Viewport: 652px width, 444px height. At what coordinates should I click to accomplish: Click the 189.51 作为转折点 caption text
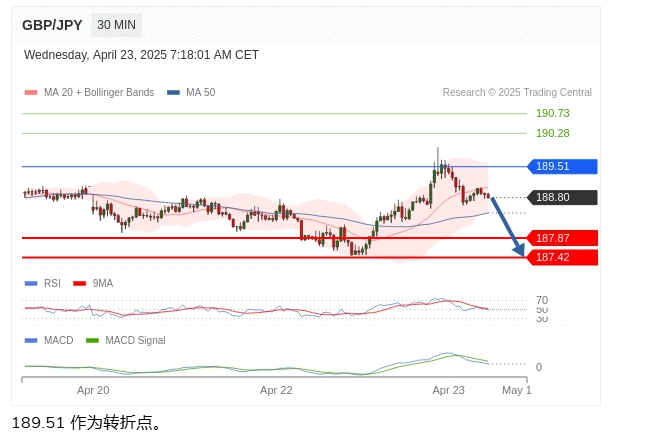pyautogui.click(x=86, y=423)
